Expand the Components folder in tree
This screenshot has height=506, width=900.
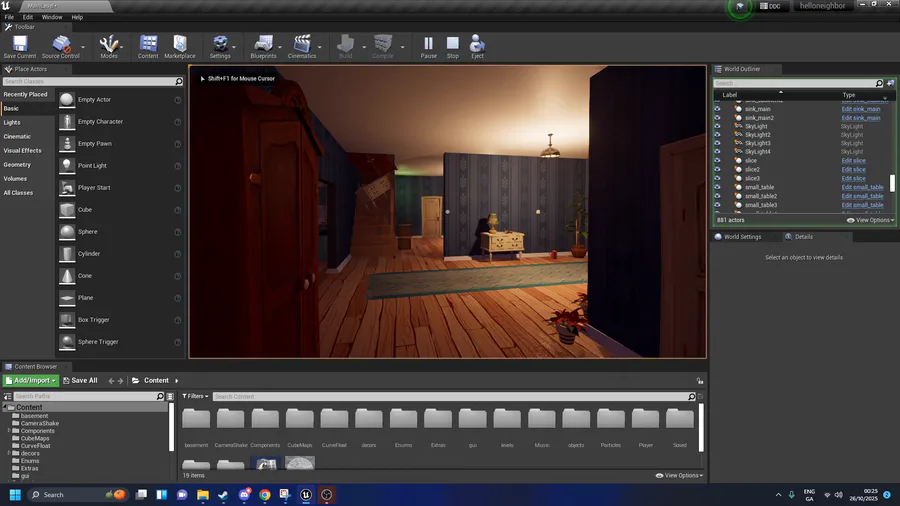(x=9, y=431)
